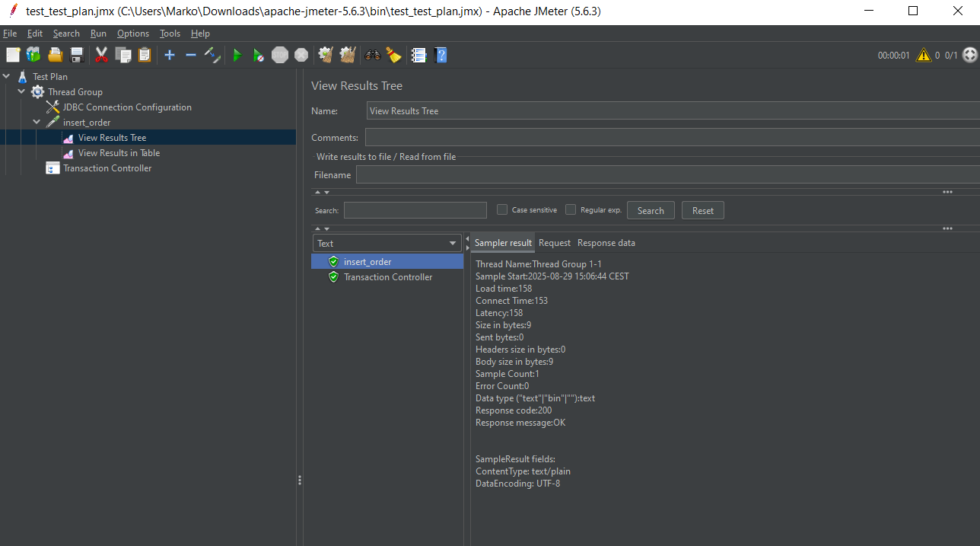Click the Save floppy disk icon
This screenshot has height=546, width=980.
[x=77, y=55]
